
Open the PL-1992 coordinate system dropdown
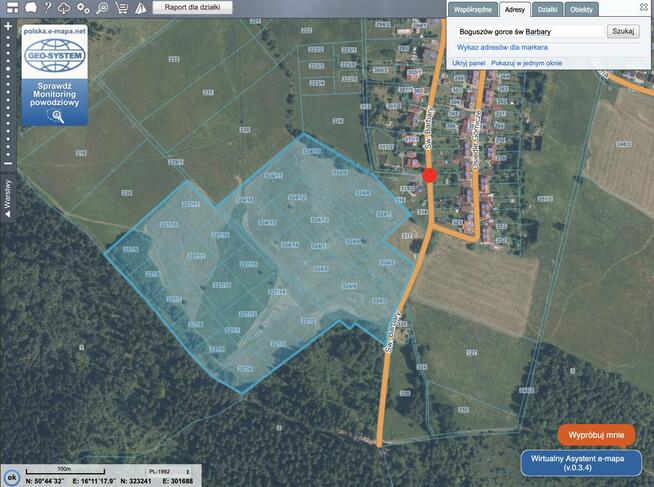coord(158,469)
